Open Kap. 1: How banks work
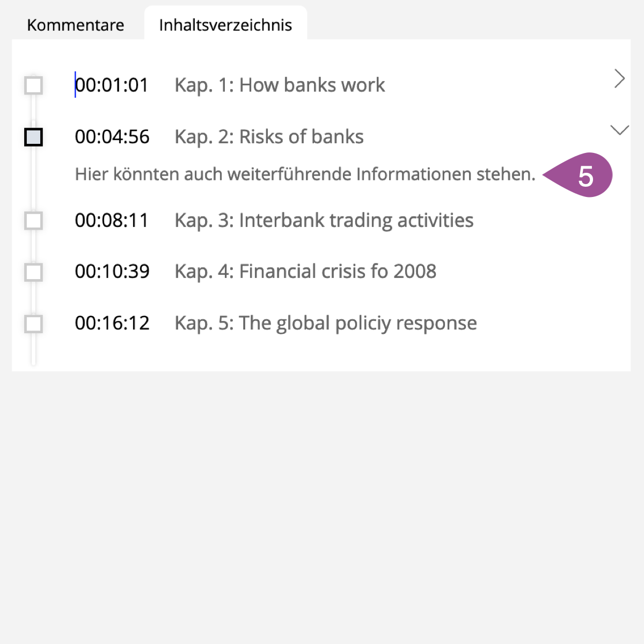The width and height of the screenshot is (644, 644). 280,85
